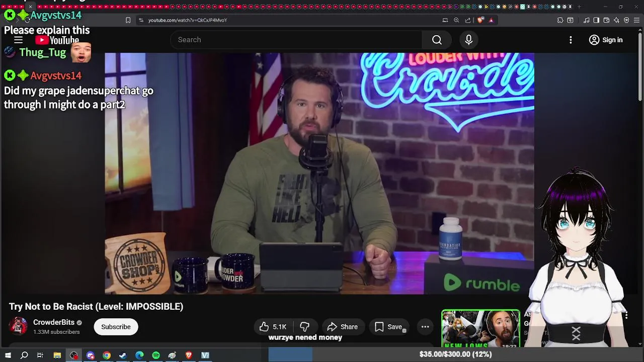Screen dimensions: 644x362
Task: Open Google Chrome from taskbar
Action: 107,355
